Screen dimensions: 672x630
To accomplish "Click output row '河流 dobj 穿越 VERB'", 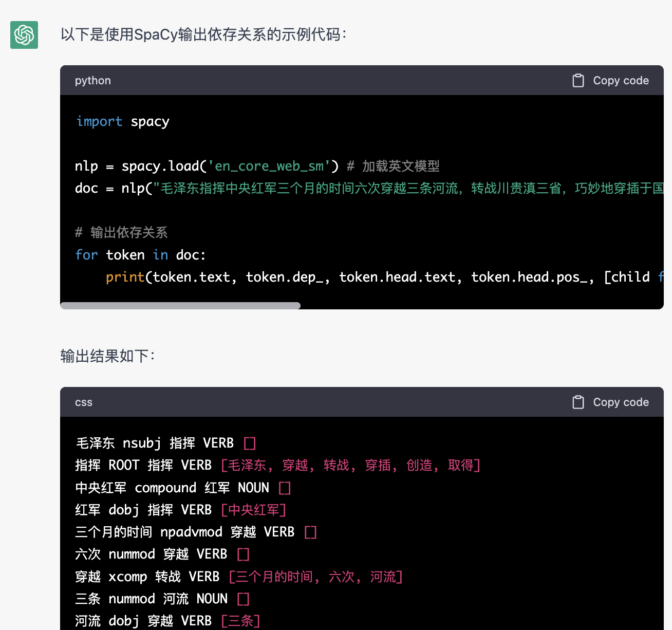I will [168, 621].
